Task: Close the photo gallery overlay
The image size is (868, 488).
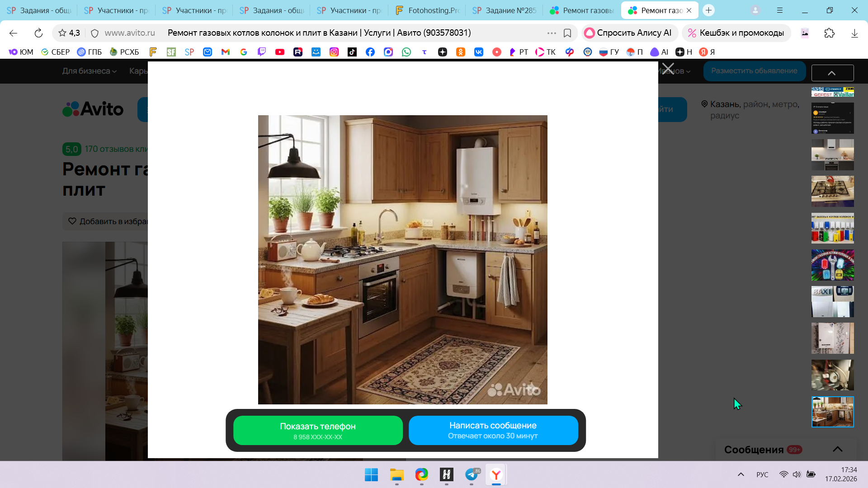Action: coord(668,69)
